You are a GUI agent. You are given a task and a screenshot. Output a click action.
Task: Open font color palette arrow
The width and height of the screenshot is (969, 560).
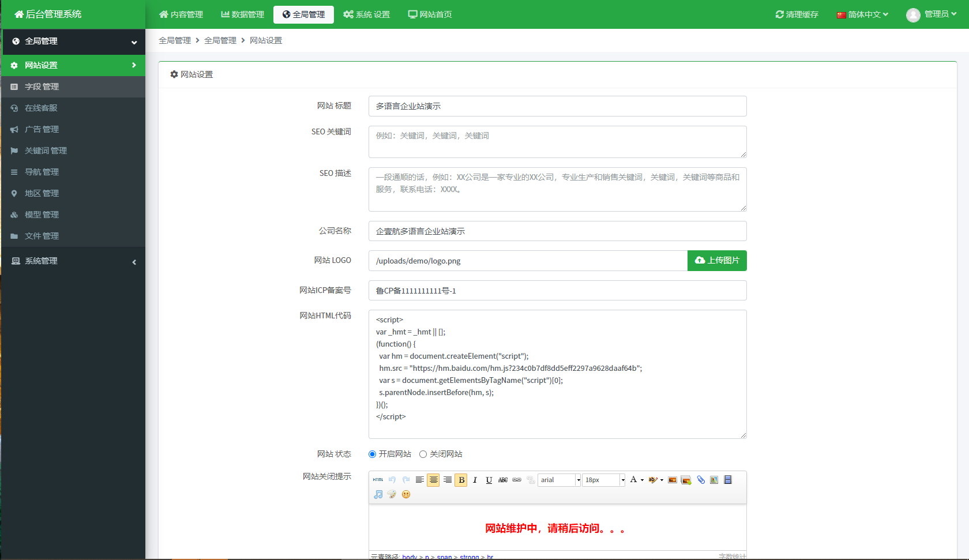click(x=642, y=480)
